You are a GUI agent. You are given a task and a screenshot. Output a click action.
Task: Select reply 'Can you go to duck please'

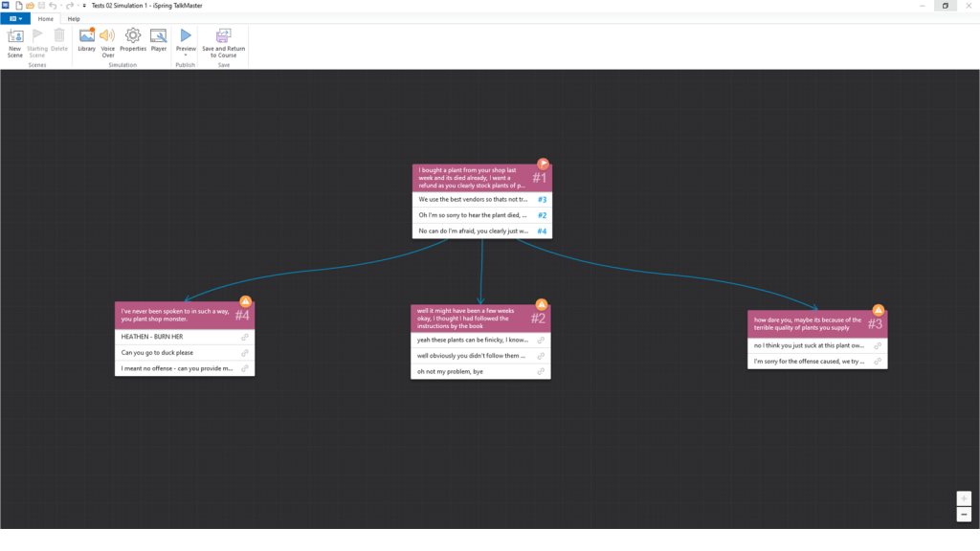point(185,352)
